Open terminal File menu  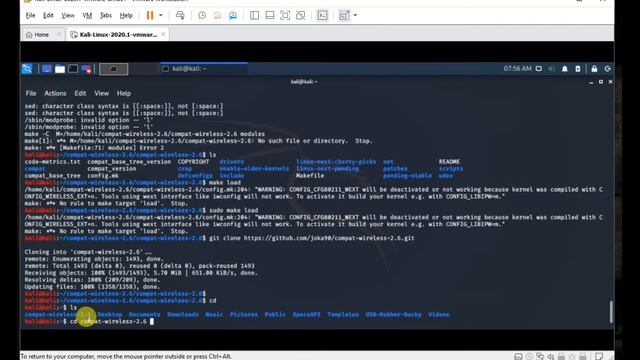point(31,93)
